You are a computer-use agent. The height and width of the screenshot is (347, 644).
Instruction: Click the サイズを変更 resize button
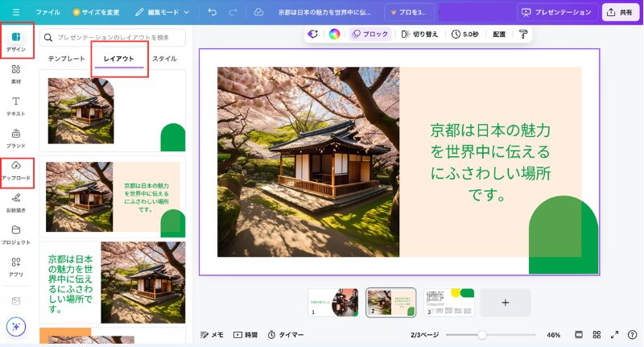click(x=96, y=12)
